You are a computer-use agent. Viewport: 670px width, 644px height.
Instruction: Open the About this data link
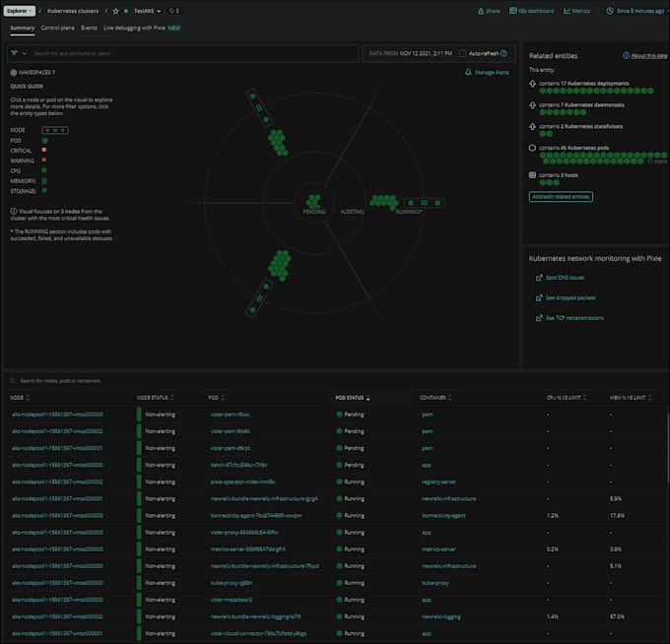coord(648,55)
